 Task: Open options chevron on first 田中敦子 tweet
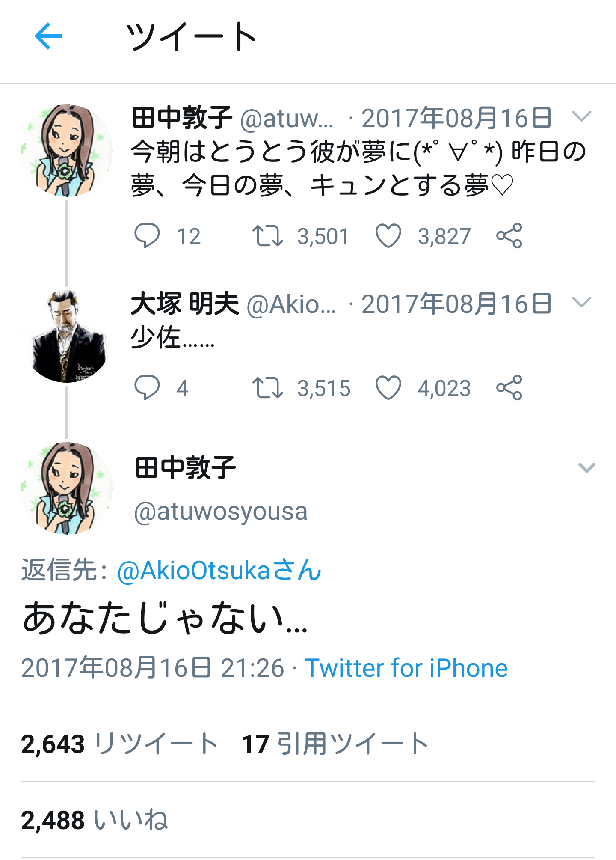582,116
